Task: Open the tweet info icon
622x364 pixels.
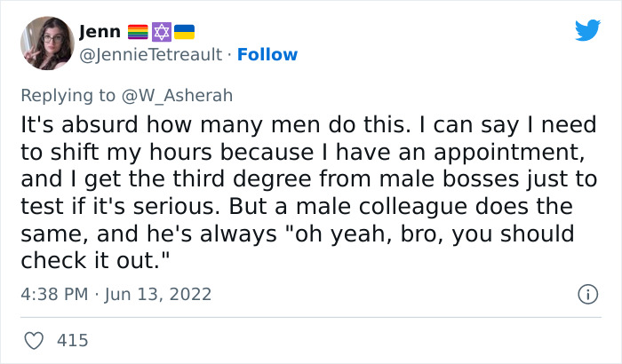Action: 586,293
